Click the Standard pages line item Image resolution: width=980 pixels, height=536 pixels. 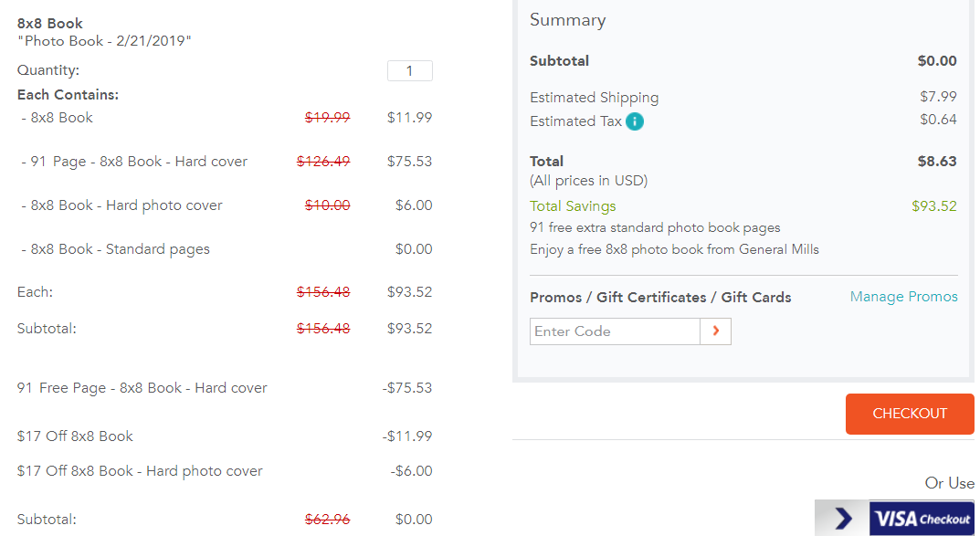click(116, 249)
